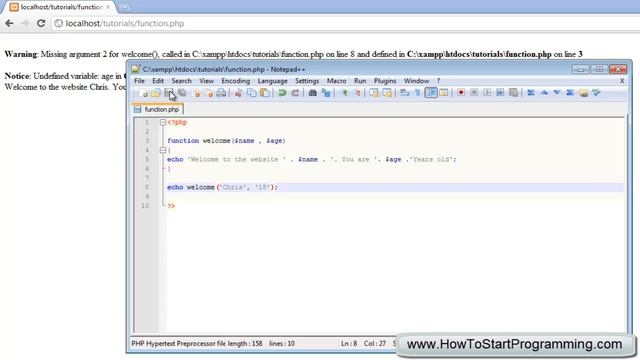The height and width of the screenshot is (360, 640).
Task: Open the Settings menu
Action: tap(307, 81)
